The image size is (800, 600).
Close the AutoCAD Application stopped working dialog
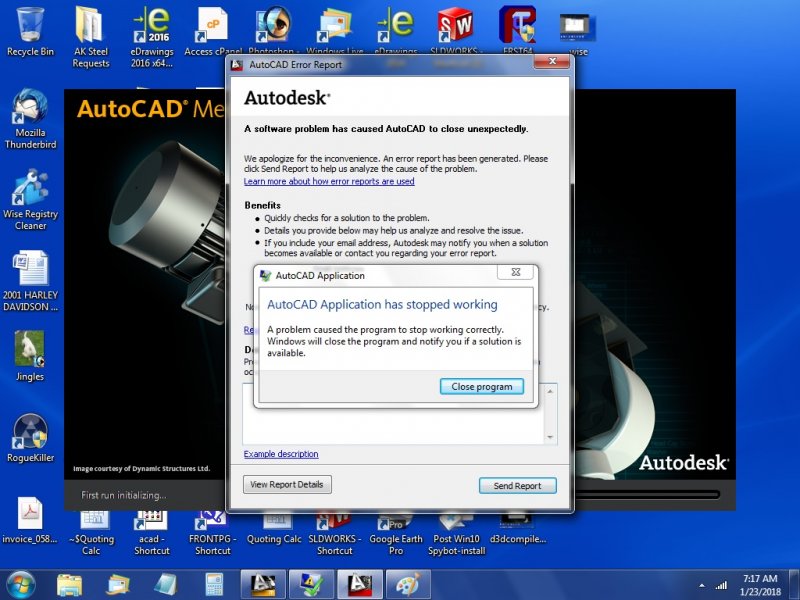click(x=516, y=272)
